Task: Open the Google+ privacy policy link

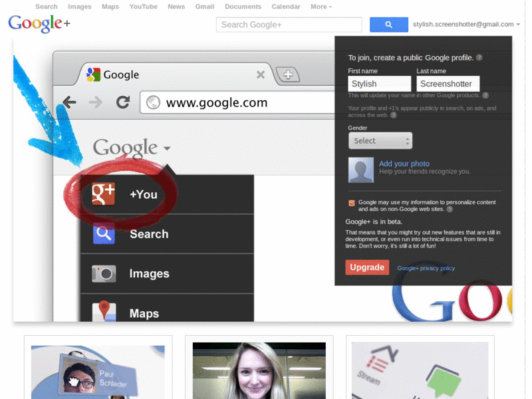Action: point(426,268)
